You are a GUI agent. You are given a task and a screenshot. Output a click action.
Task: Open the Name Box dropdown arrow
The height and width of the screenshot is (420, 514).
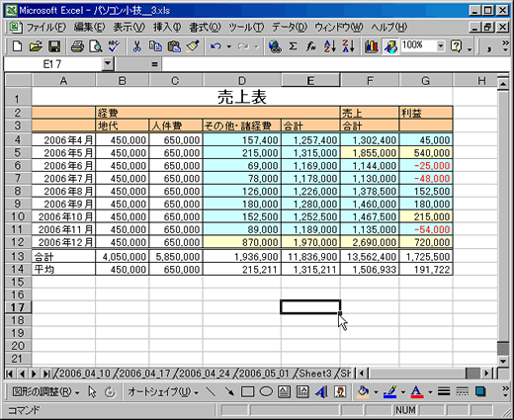coord(108,64)
